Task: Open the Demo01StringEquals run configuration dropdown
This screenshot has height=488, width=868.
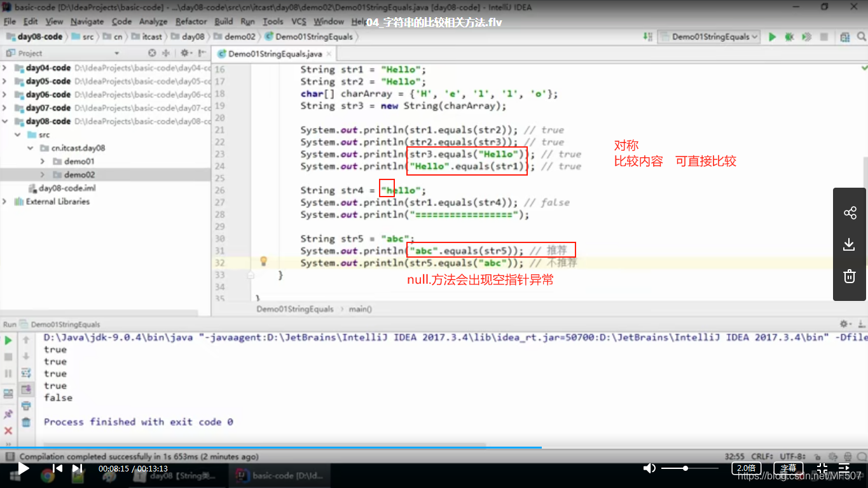Action: click(710, 37)
